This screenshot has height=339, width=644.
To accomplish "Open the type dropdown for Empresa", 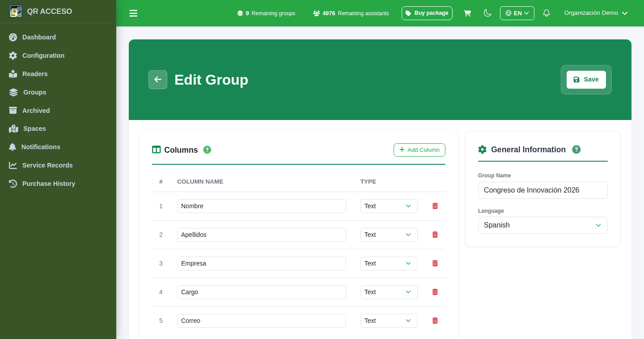I will coord(389,263).
